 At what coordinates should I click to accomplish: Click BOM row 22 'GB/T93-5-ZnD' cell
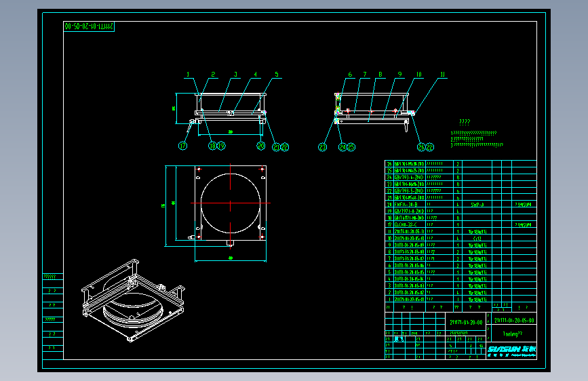click(409, 191)
